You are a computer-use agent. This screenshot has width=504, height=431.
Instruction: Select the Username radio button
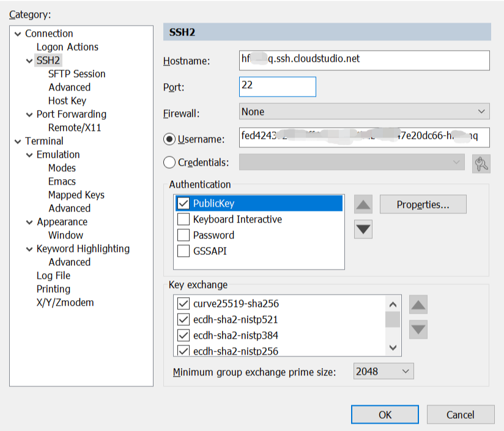click(x=169, y=139)
